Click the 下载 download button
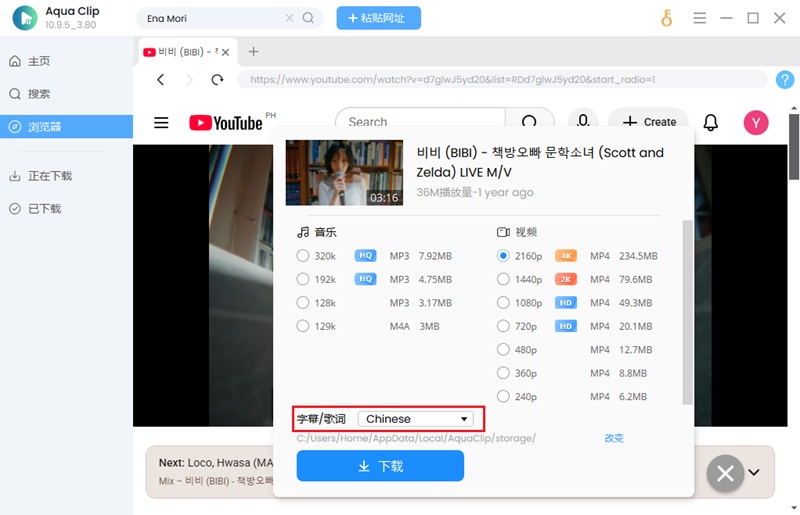The height and width of the screenshot is (515, 800). (380, 466)
